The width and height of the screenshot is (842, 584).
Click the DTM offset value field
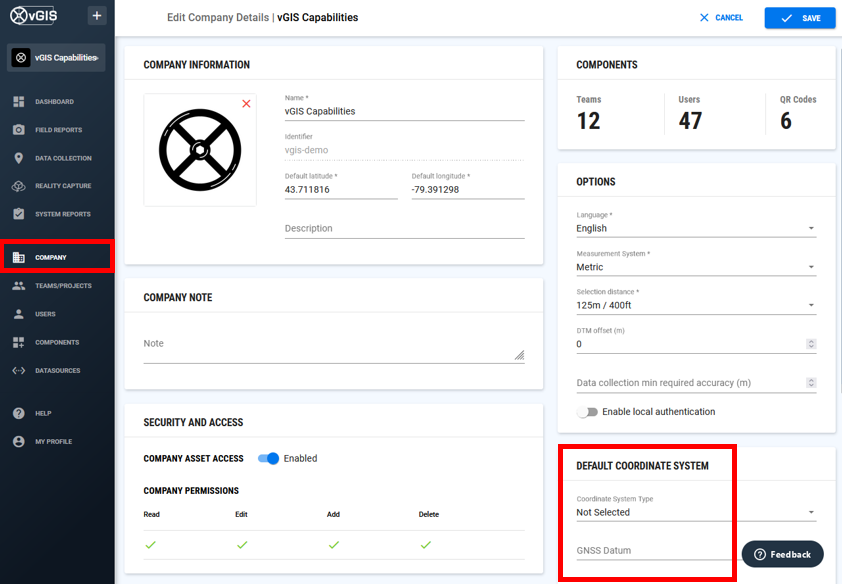point(690,344)
